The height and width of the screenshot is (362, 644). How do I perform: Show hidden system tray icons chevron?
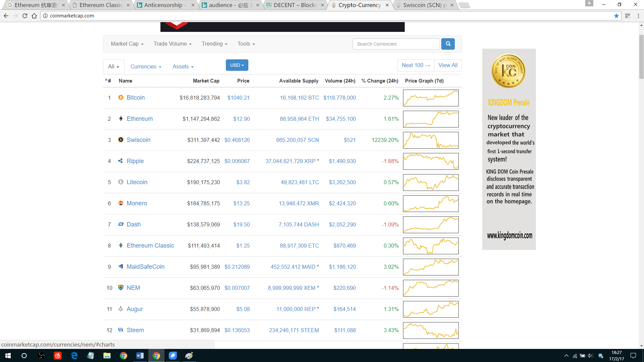pyautogui.click(x=566, y=356)
